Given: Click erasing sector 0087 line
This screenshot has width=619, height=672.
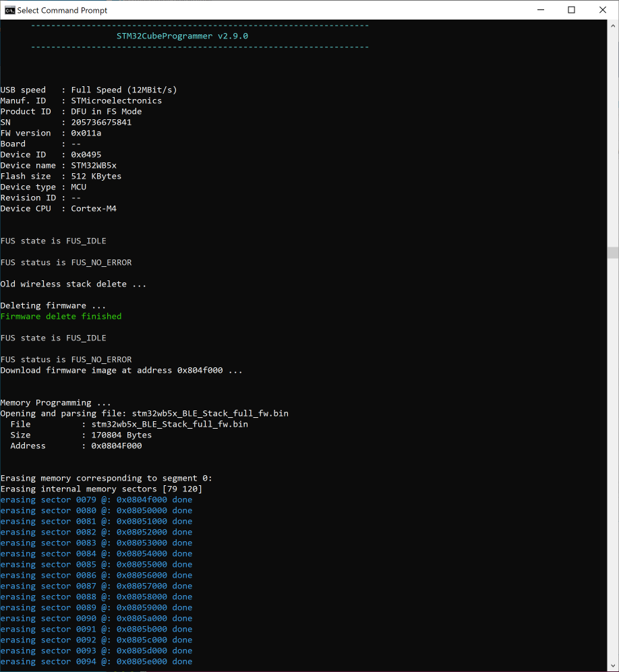Looking at the screenshot, I should point(96,586).
